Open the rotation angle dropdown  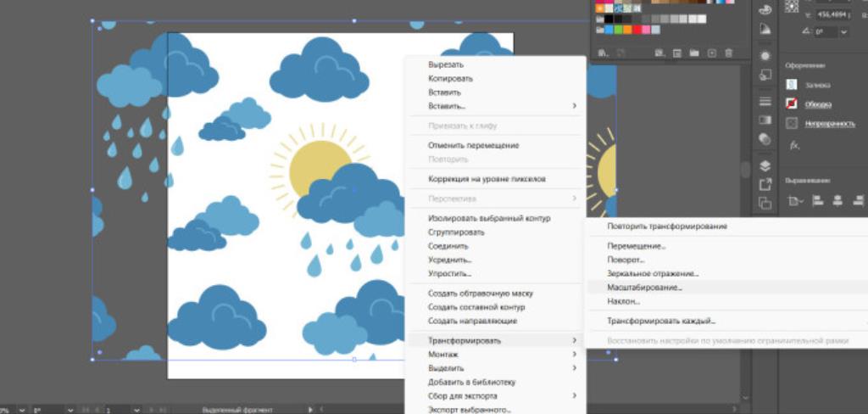[x=844, y=32]
